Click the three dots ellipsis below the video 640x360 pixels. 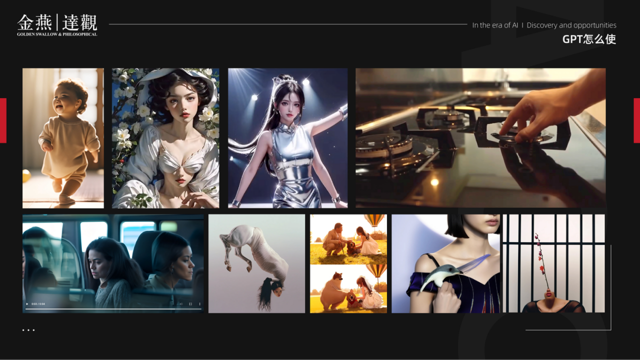[29, 330]
